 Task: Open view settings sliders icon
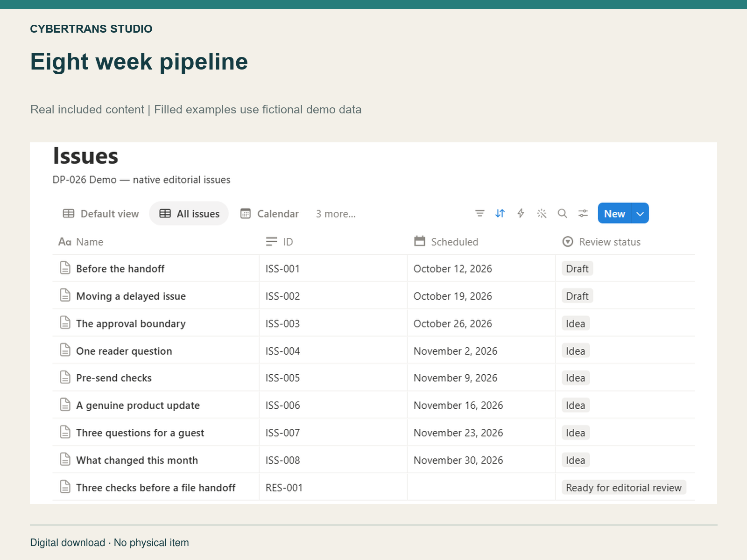583,213
